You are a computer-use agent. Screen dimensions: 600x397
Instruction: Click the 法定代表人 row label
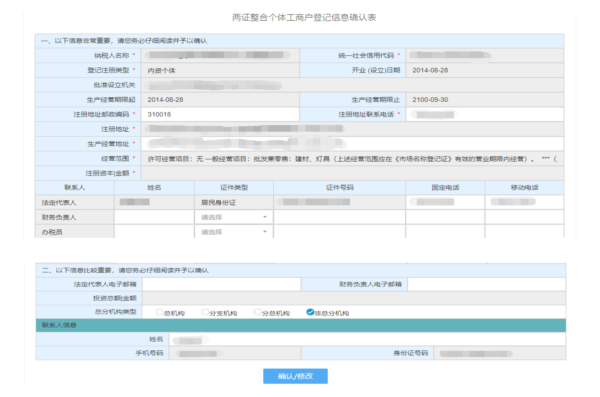point(59,203)
